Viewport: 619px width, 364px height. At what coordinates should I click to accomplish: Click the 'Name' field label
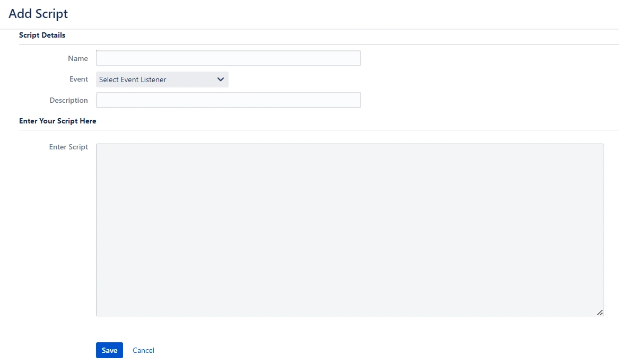[x=78, y=58]
